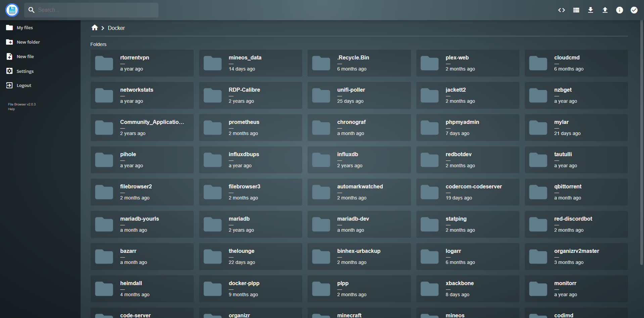Open My files in sidebar
Screen dimensions: 644x318
(25, 28)
